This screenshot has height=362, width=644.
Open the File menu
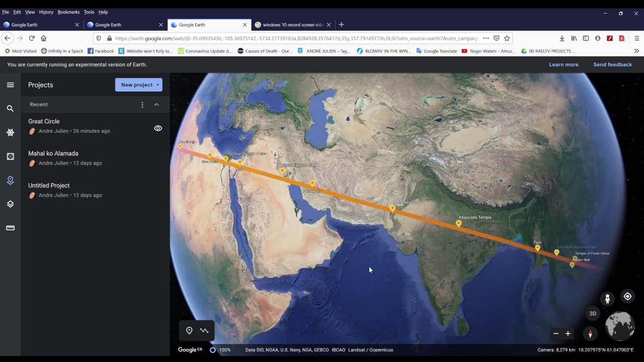[x=6, y=12]
